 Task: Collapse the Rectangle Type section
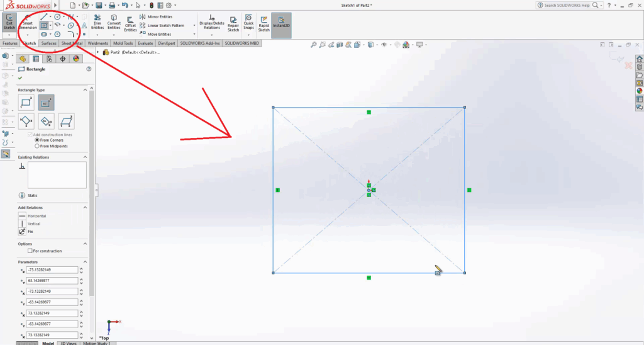[x=86, y=89]
